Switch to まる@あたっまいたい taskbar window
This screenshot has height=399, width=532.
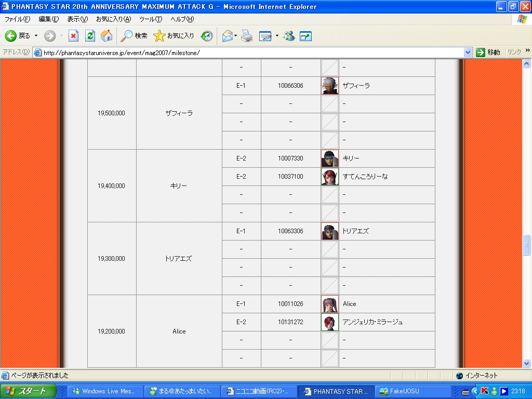[181, 391]
